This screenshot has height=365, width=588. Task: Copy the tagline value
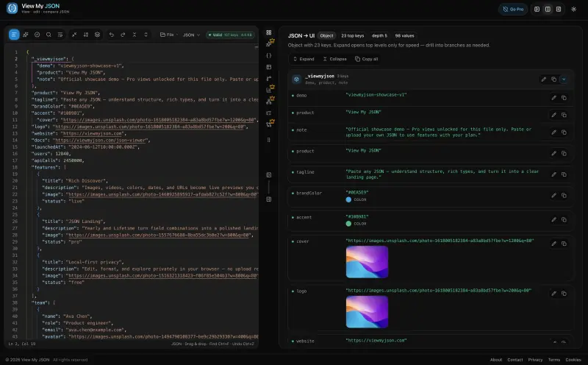pyautogui.click(x=564, y=174)
